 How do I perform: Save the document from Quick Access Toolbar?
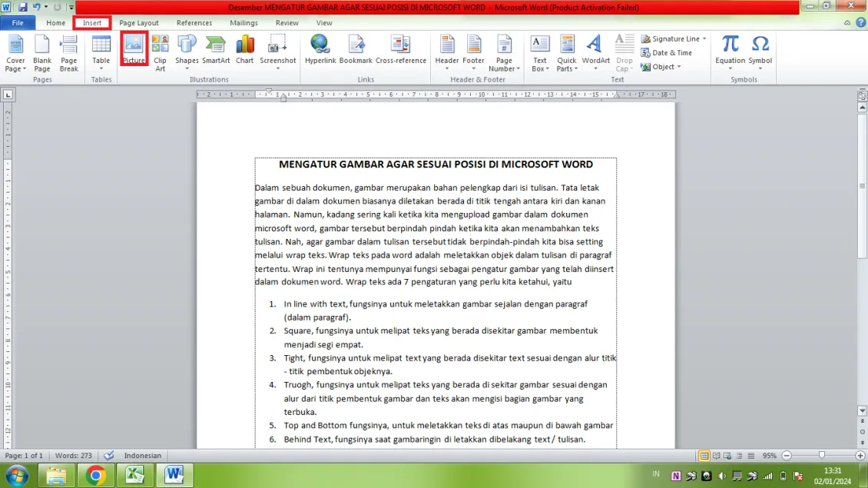click(x=23, y=7)
